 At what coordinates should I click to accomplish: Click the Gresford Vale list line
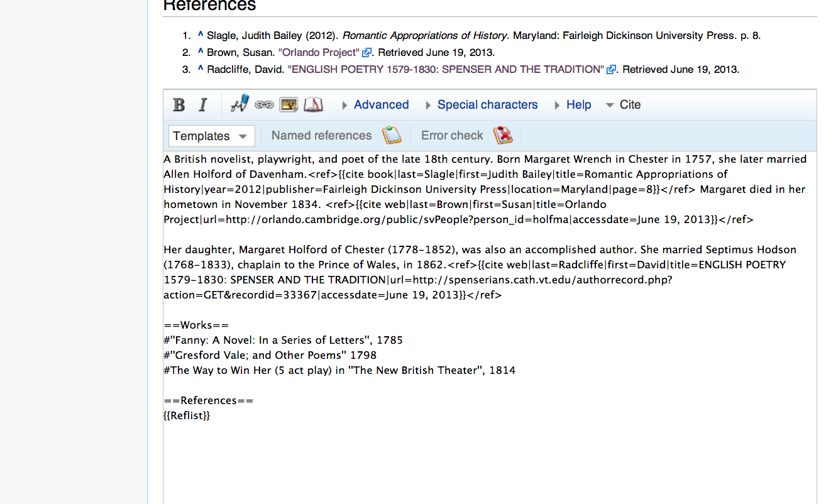[270, 356]
